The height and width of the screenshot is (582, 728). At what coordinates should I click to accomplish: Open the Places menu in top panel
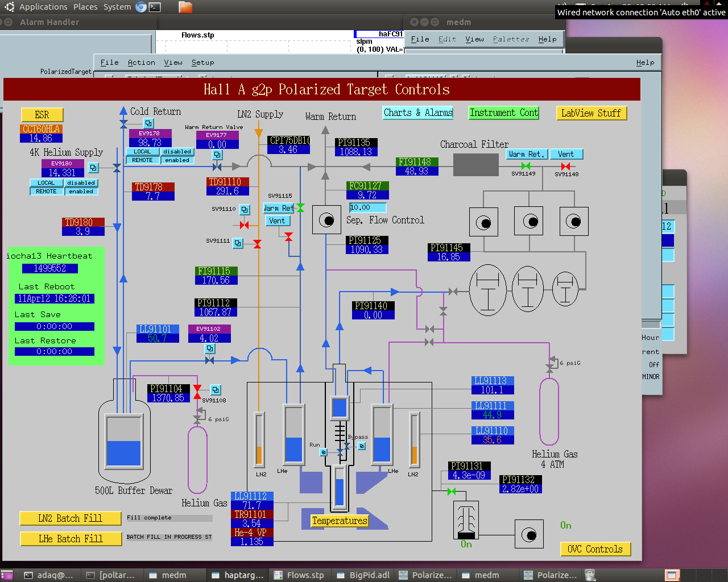coord(85,7)
